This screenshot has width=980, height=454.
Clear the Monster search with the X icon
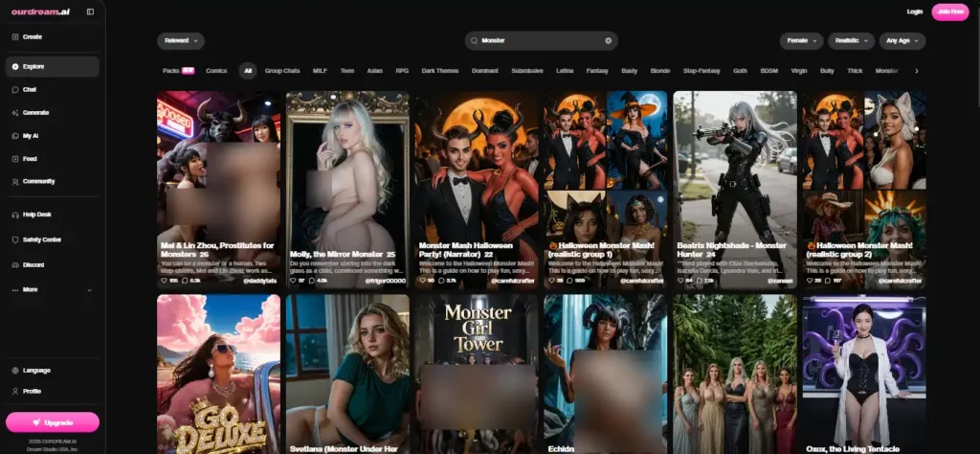(608, 40)
